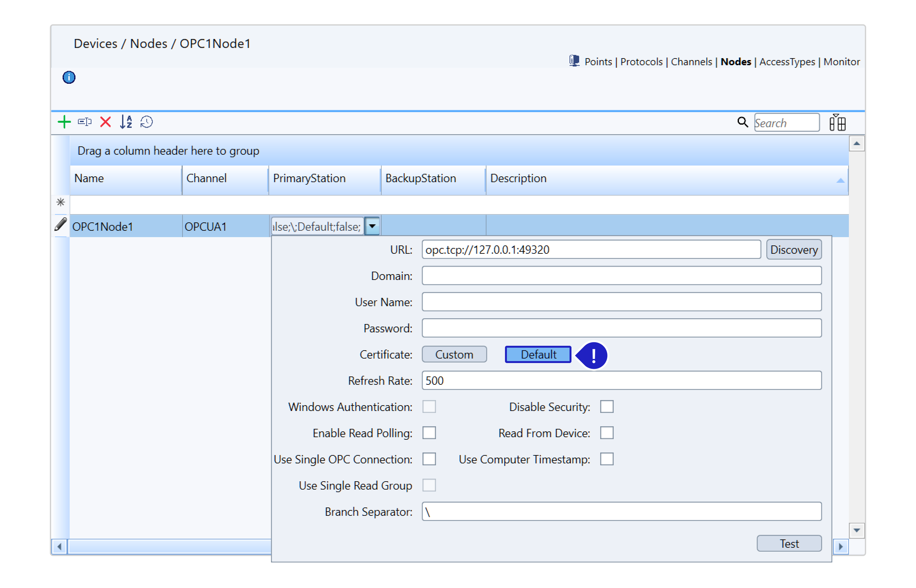Open the Monitor tab
916x588 pixels.
click(841, 62)
